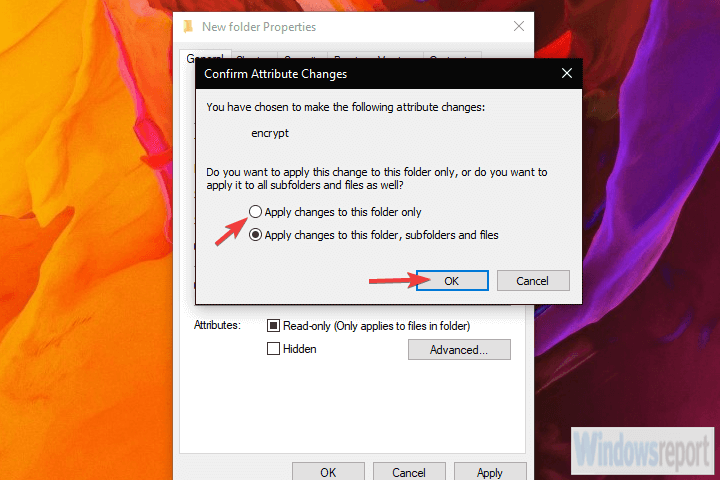This screenshot has height=480, width=720.
Task: Close the Confirm Attribute Changes dialog
Action: click(x=567, y=73)
